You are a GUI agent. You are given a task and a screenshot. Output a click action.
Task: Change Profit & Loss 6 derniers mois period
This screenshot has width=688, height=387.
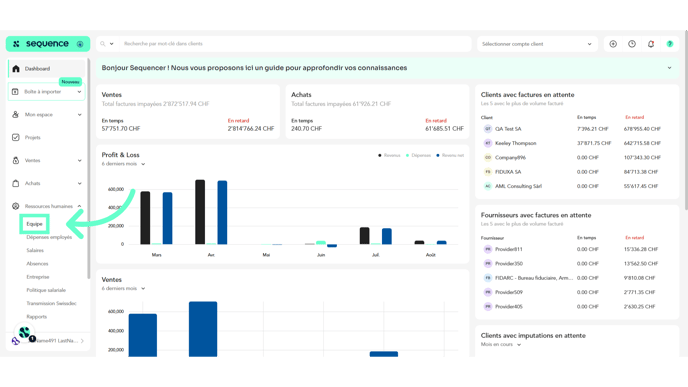tap(123, 164)
